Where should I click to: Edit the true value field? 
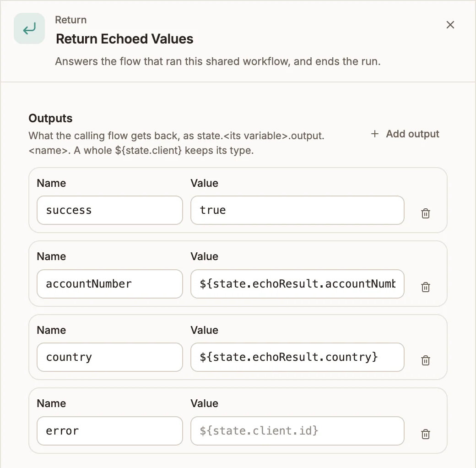297,210
